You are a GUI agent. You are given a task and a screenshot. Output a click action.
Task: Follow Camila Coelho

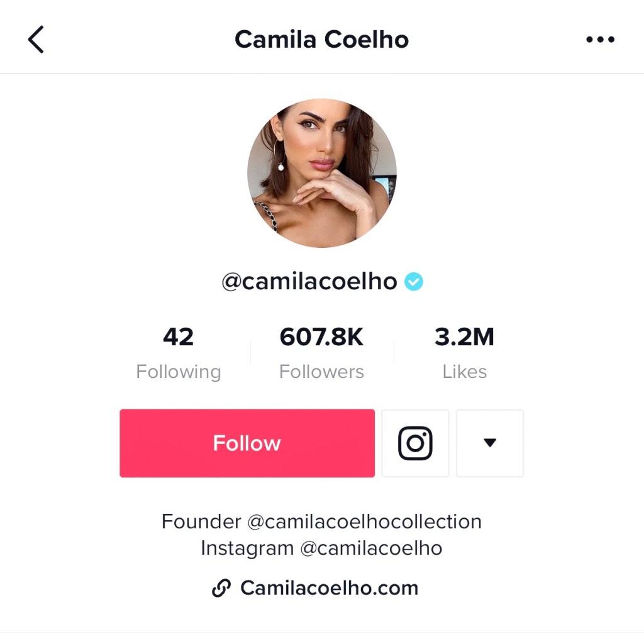(x=247, y=443)
